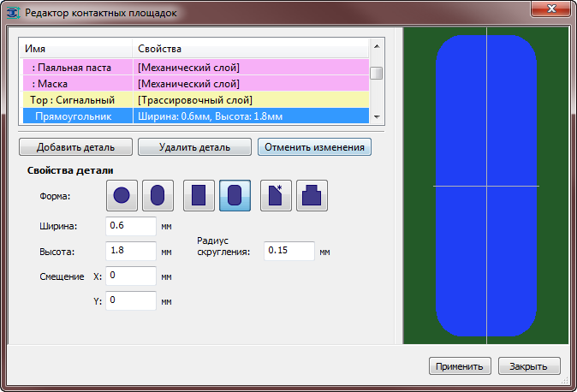Focus the Высота input field
Screen dimensions: 577x392
click(x=131, y=251)
